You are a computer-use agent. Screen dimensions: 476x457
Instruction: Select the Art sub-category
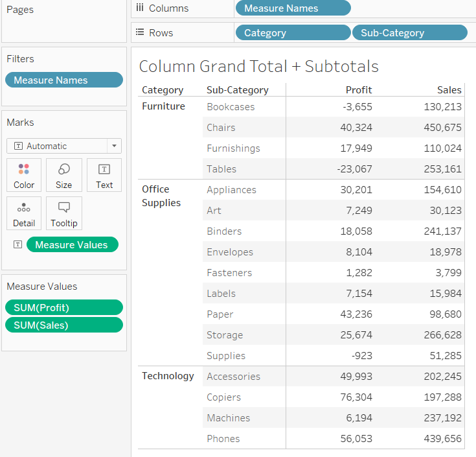click(214, 210)
